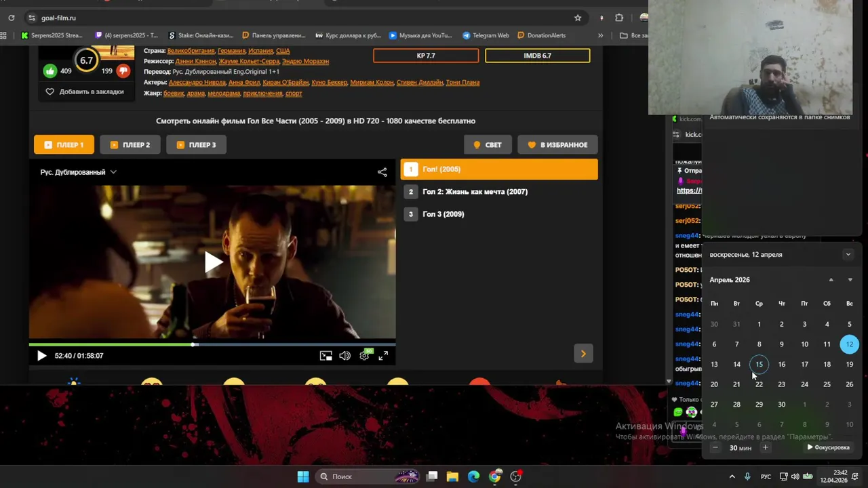Go to previous month in calendar

tap(831, 280)
